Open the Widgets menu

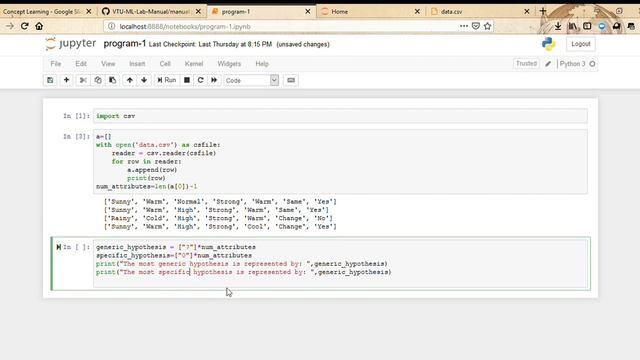coord(229,64)
